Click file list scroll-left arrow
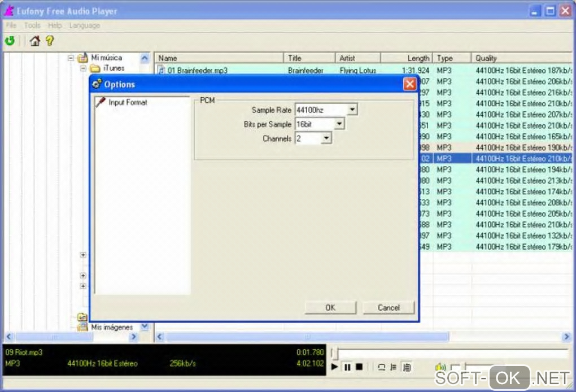 pos(160,337)
